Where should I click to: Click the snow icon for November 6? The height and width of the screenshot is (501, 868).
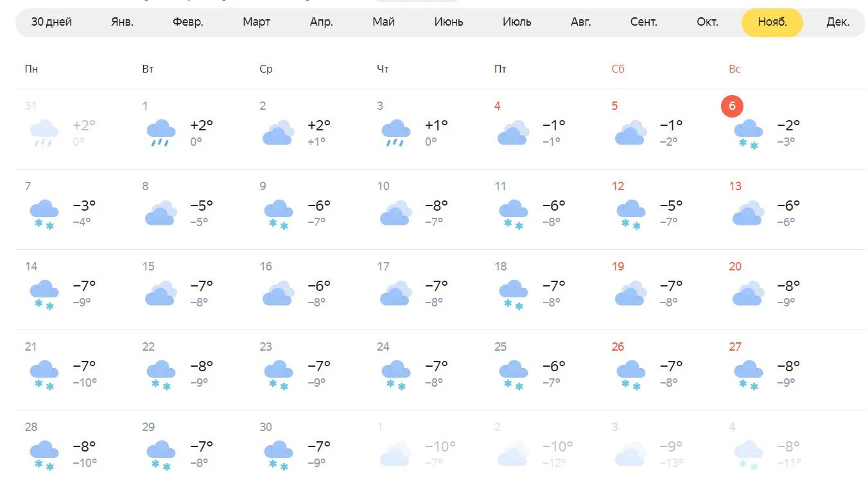(748, 134)
